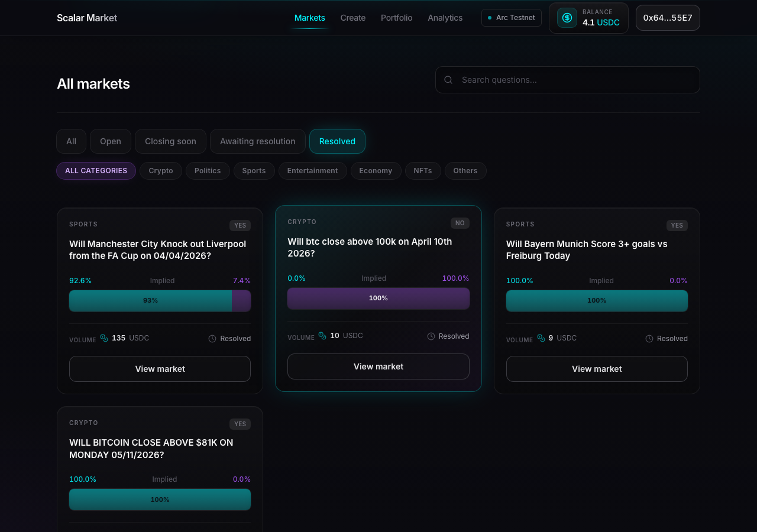Open the BITCOIN CLOSE ABOVE $81K question
Viewport: 757px width, 532px height.
[151, 449]
